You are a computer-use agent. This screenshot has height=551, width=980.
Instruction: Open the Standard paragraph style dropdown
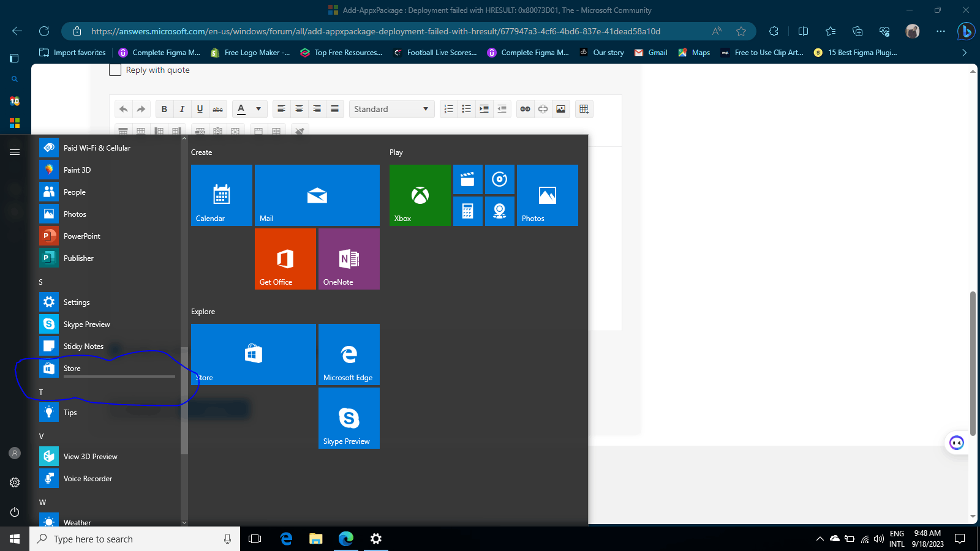(x=391, y=109)
